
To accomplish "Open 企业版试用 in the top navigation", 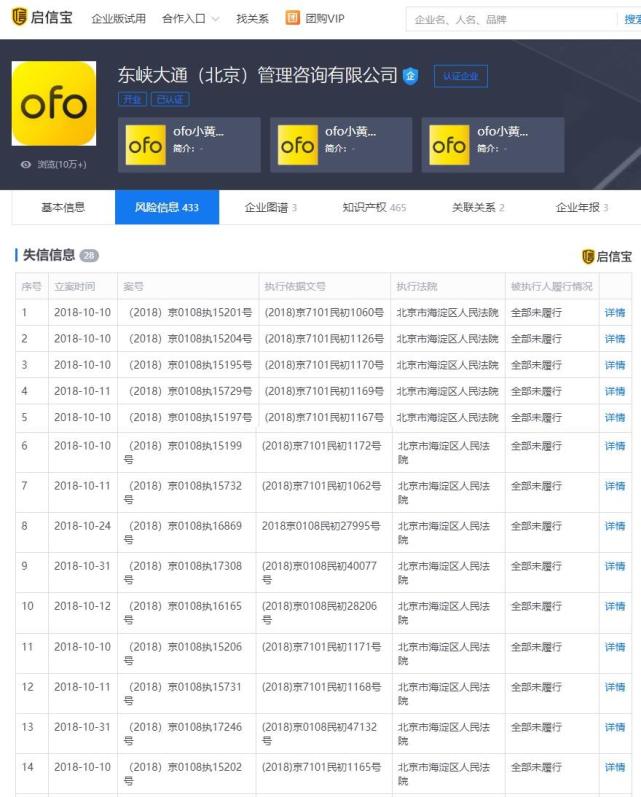I will [118, 19].
